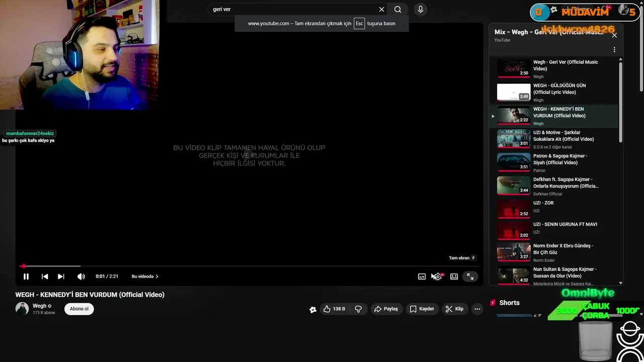Click the fullscreen toggle button

tap(470, 277)
